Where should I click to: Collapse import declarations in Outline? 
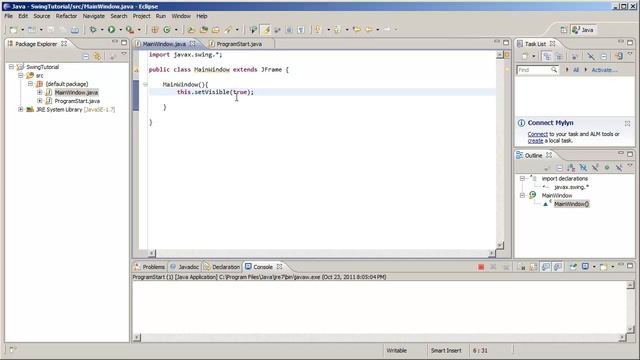(522, 178)
